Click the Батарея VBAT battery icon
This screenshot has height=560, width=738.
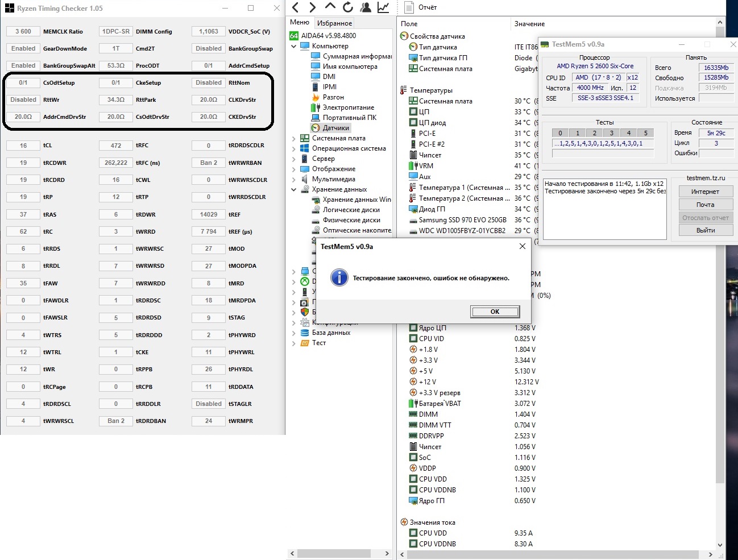tap(413, 404)
